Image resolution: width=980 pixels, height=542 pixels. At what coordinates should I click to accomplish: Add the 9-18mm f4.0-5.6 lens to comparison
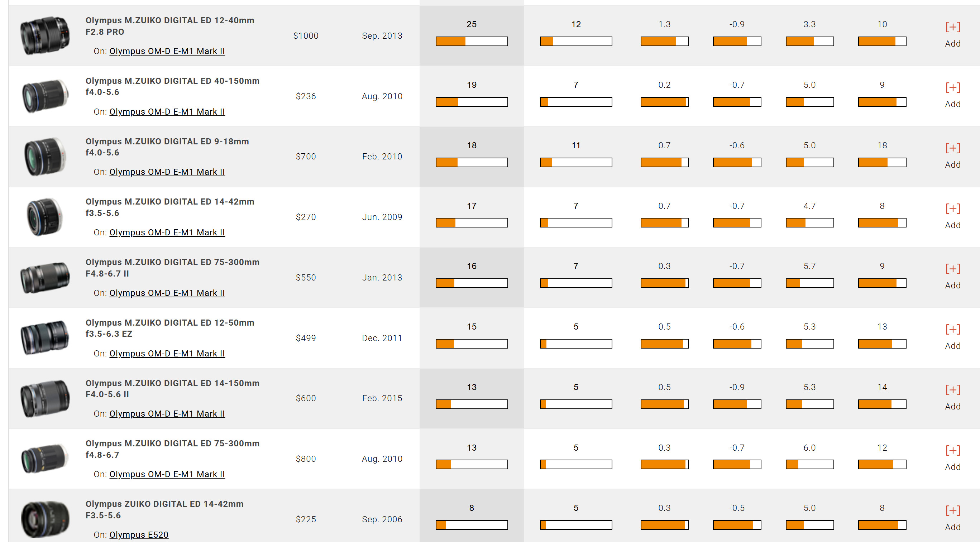953,155
